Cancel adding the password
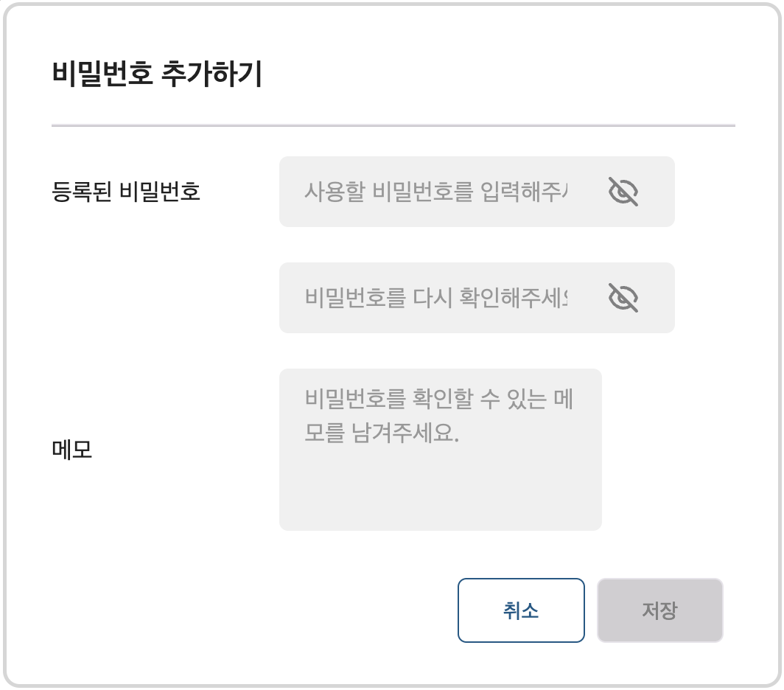The width and height of the screenshot is (784, 690). tap(521, 610)
